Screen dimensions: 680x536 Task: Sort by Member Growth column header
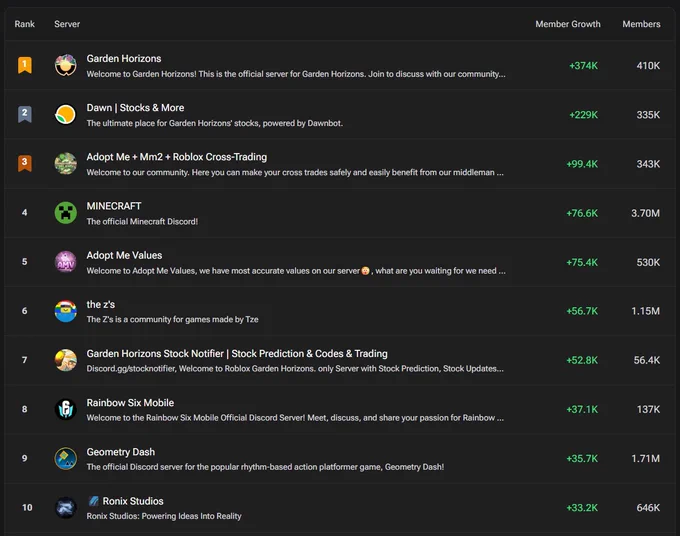[x=568, y=24]
